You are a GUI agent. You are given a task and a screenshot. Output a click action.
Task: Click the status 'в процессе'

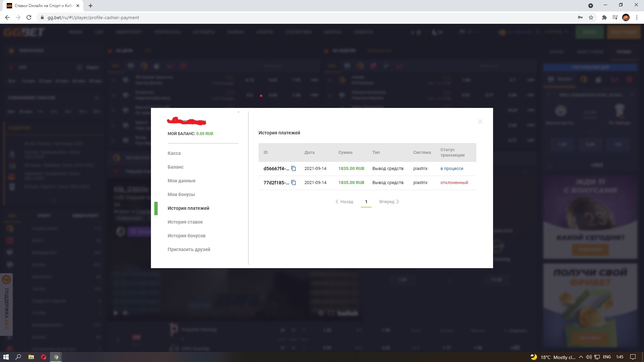[452, 169]
